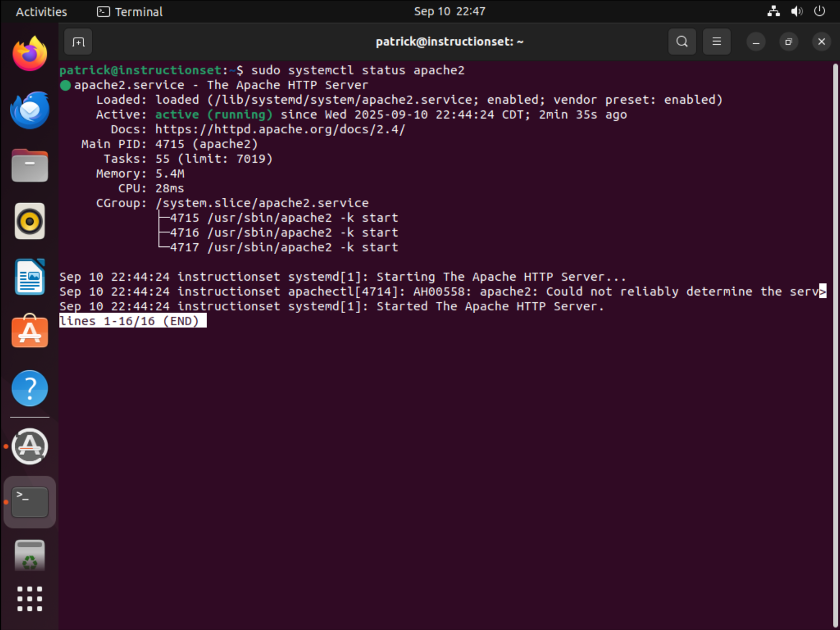Open system menu via volume icon

pos(797,11)
